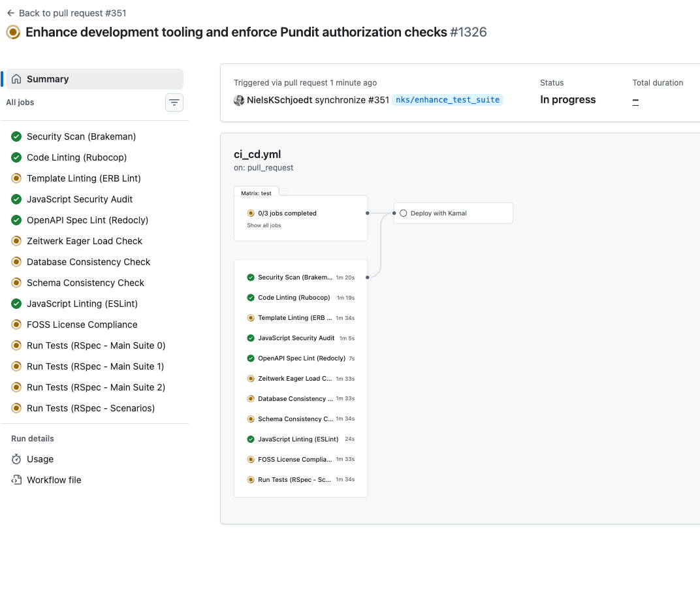Select the Summary tab in the sidebar

pos(48,78)
